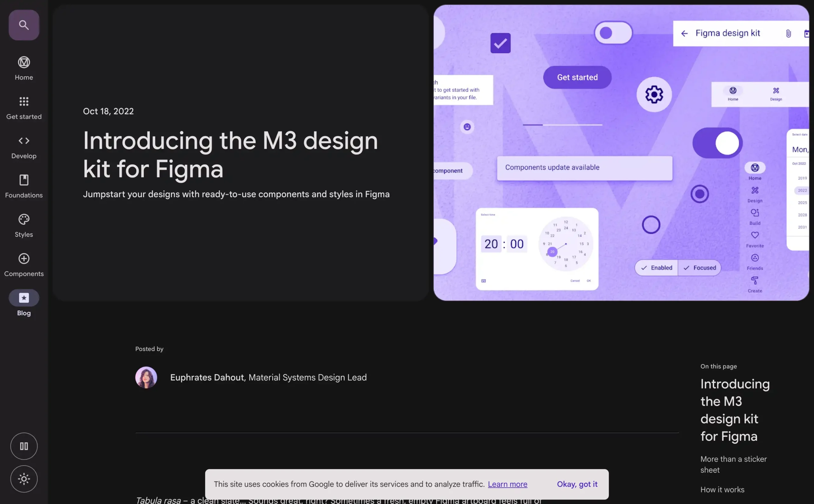Click the article title heading
Screen dimensions: 814x504
(x=230, y=154)
